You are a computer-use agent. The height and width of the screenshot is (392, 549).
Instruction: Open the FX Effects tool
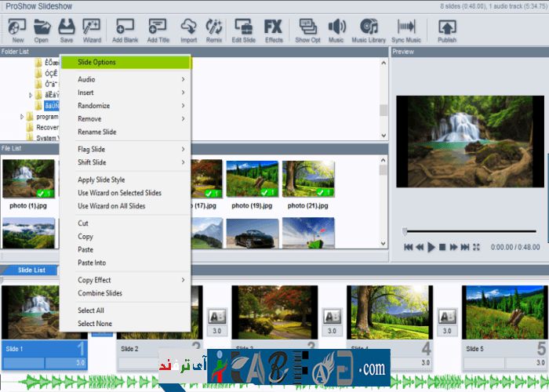274,28
